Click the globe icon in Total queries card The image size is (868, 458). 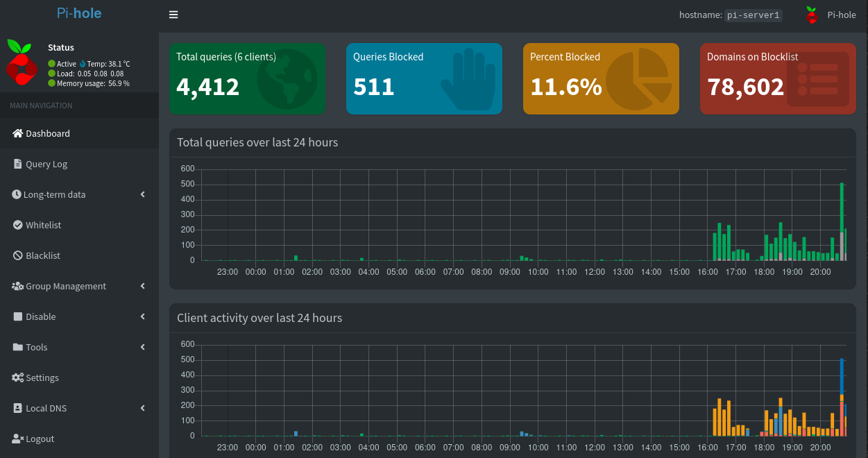click(x=287, y=78)
